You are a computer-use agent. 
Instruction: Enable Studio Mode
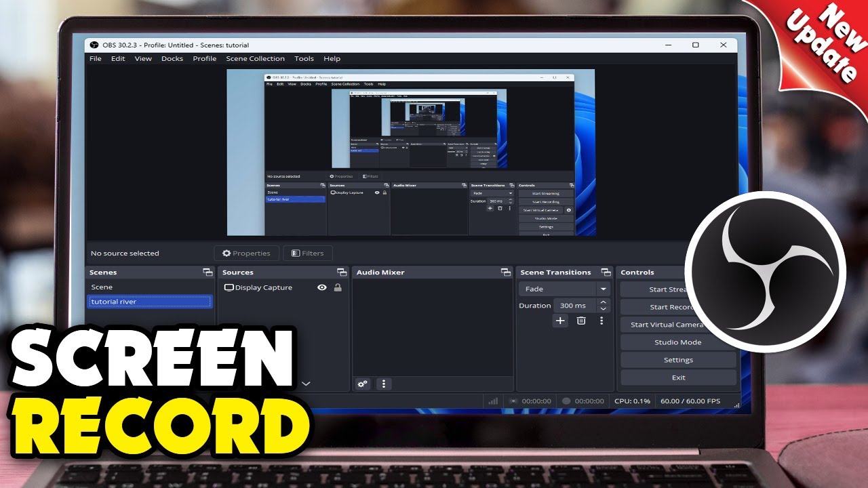(x=678, y=342)
